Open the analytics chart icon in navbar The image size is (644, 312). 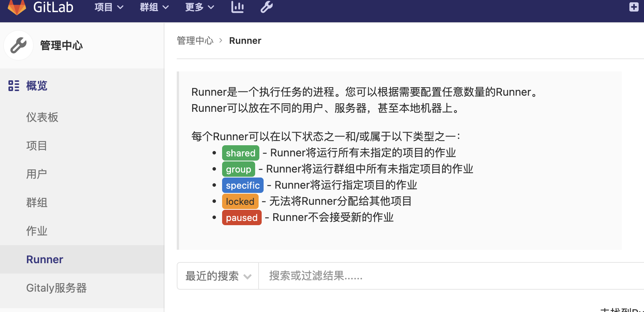tap(237, 7)
